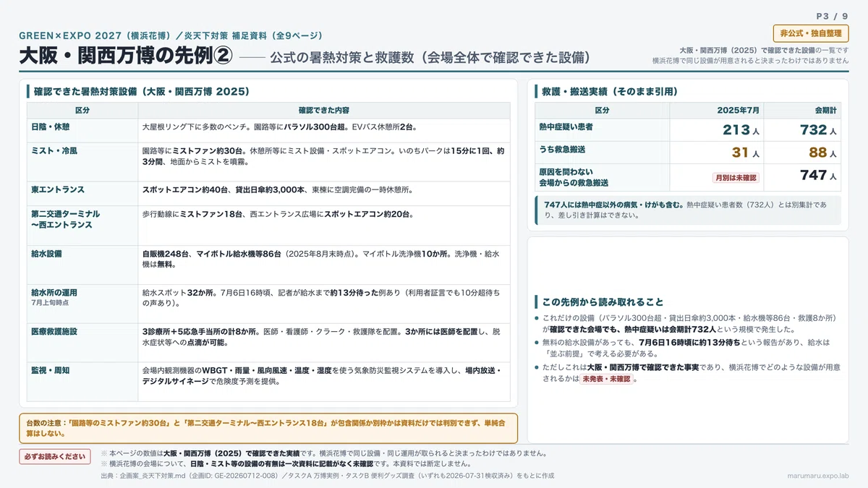Click the 7月上旬時点 sub-label
Screen dimensions: 868x488
[49, 303]
